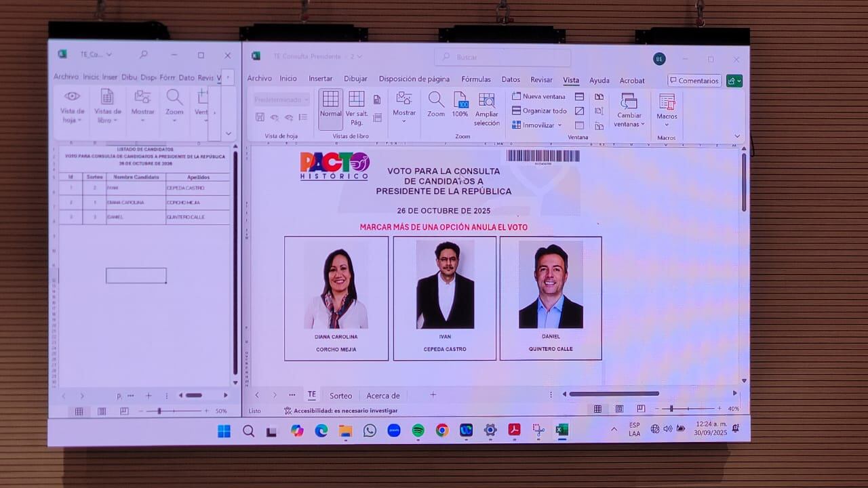Switch to Page Layout view in right status bar
868x488 pixels.
point(619,409)
